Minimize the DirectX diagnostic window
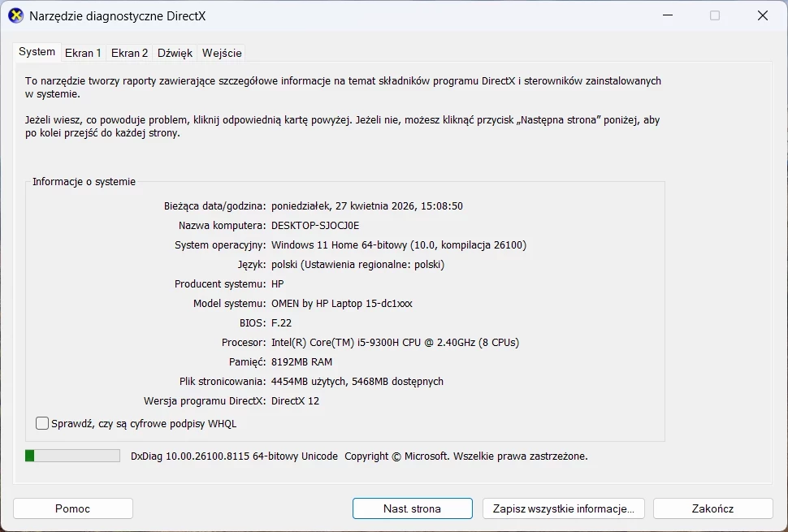Screen dimensions: 788x532 click(x=667, y=15)
